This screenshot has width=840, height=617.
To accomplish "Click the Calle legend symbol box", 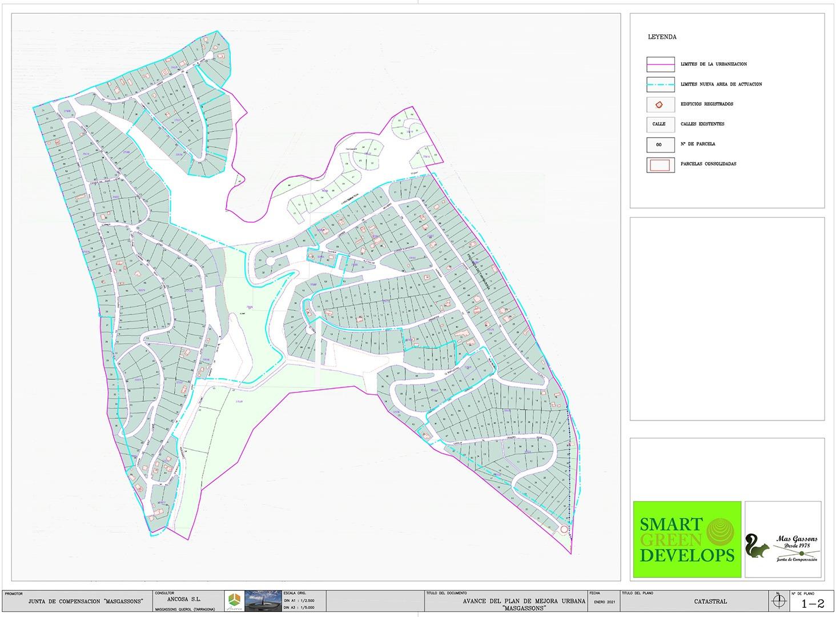I will coord(658,124).
